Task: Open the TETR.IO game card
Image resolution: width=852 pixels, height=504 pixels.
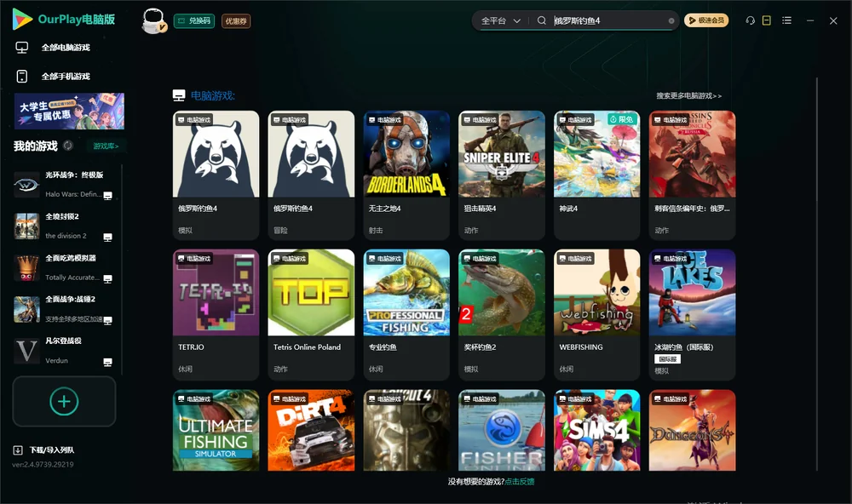Action: [216, 314]
